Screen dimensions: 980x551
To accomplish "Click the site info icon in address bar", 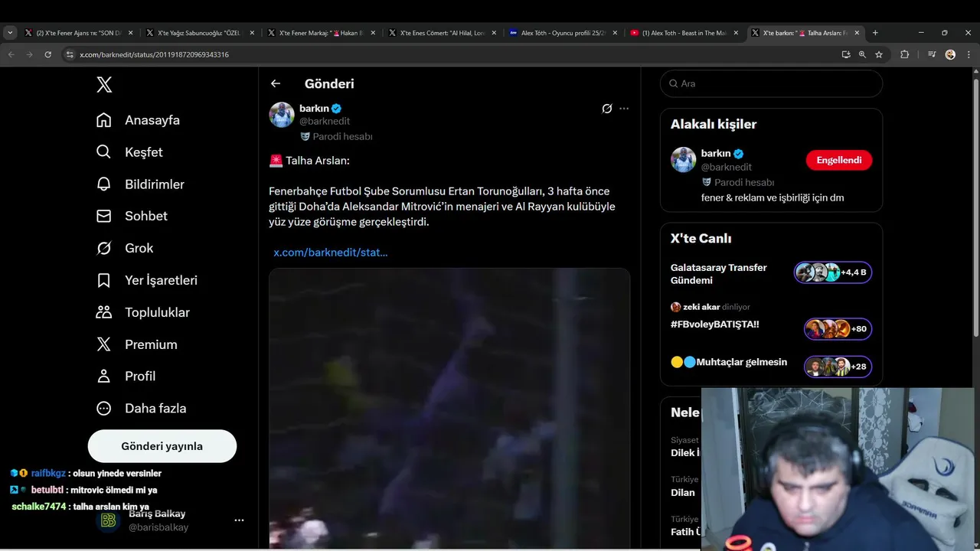I will click(x=70, y=54).
